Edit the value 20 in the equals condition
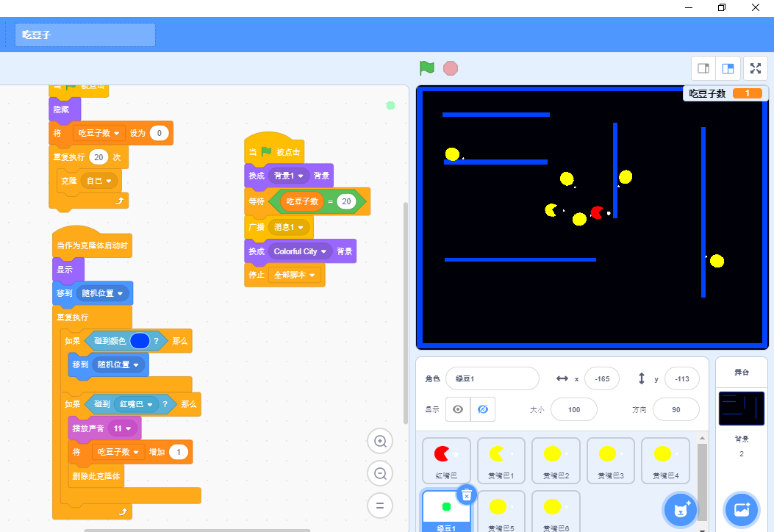The height and width of the screenshot is (532, 774). coord(346,201)
